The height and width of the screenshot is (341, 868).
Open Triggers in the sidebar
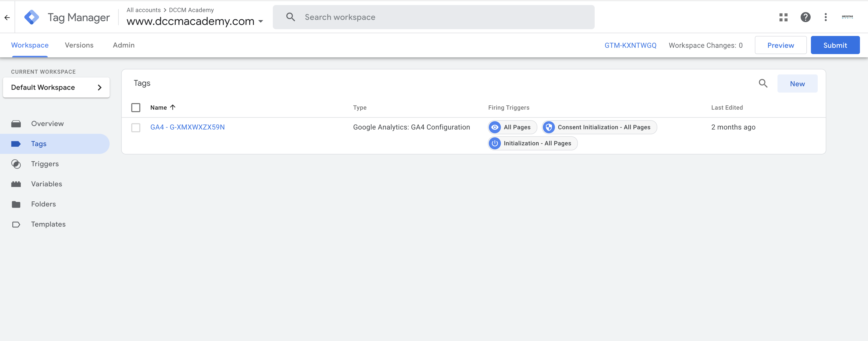45,164
